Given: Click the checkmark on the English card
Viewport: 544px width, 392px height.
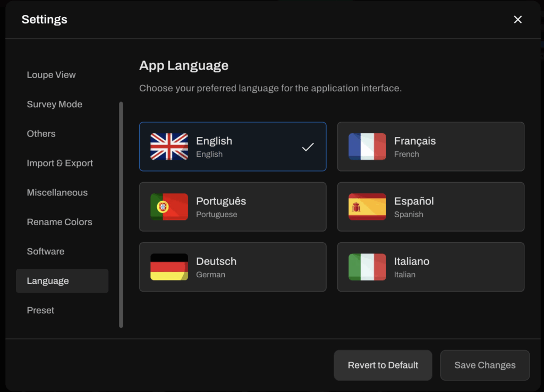Looking at the screenshot, I should (x=308, y=147).
